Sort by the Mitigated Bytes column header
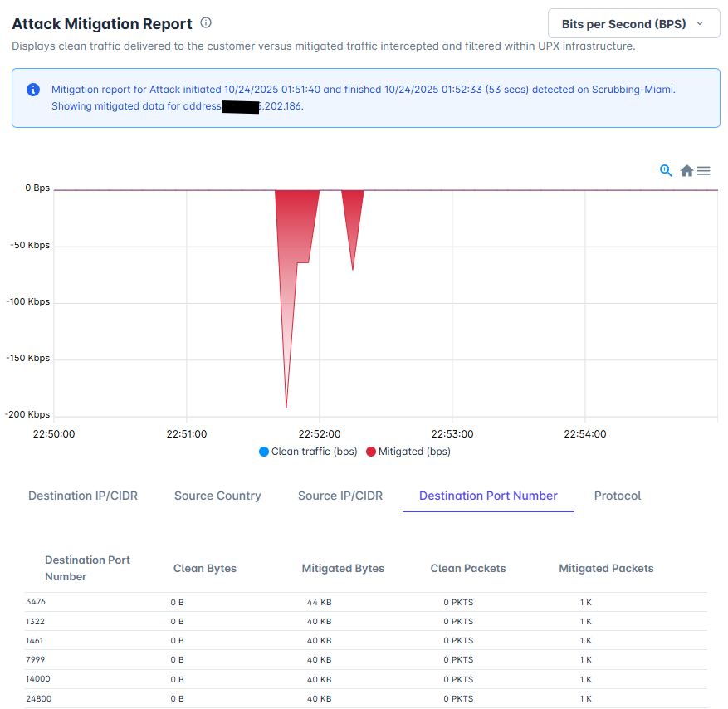This screenshot has height=709, width=728. [343, 569]
